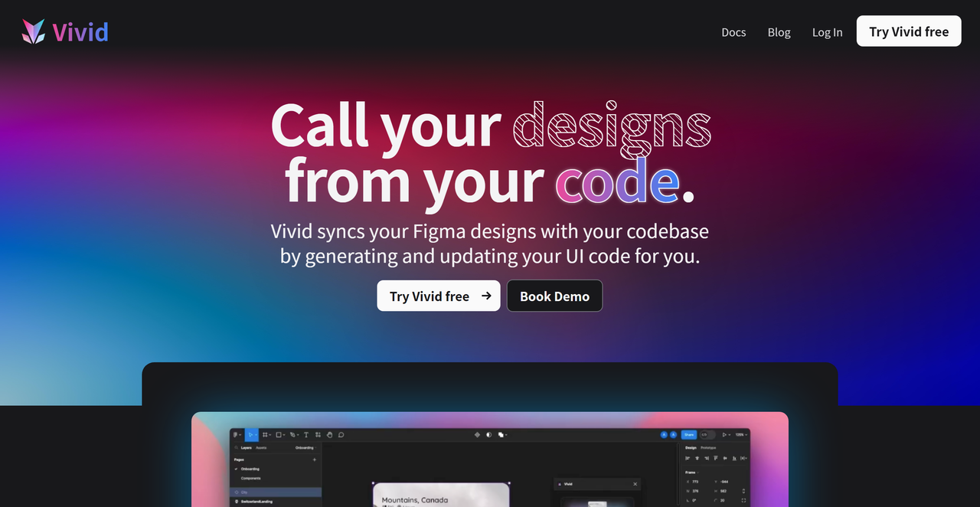980x507 pixels.
Task: Close the Vivid plugin window in Figma
Action: point(635,484)
